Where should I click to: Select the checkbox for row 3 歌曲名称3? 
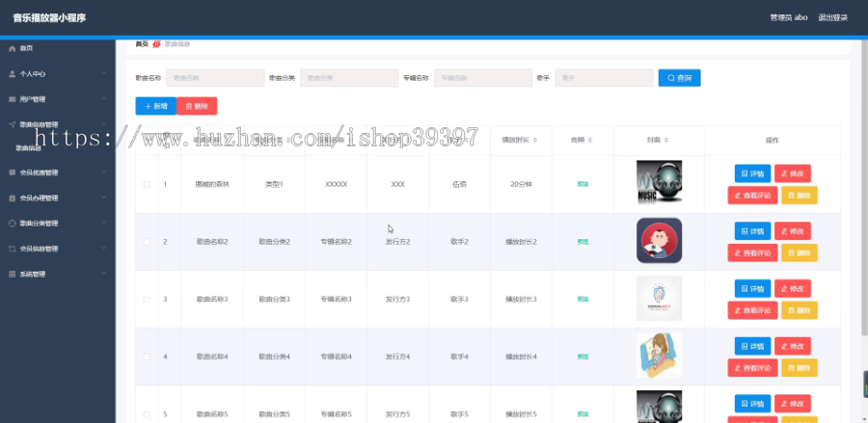pos(147,299)
